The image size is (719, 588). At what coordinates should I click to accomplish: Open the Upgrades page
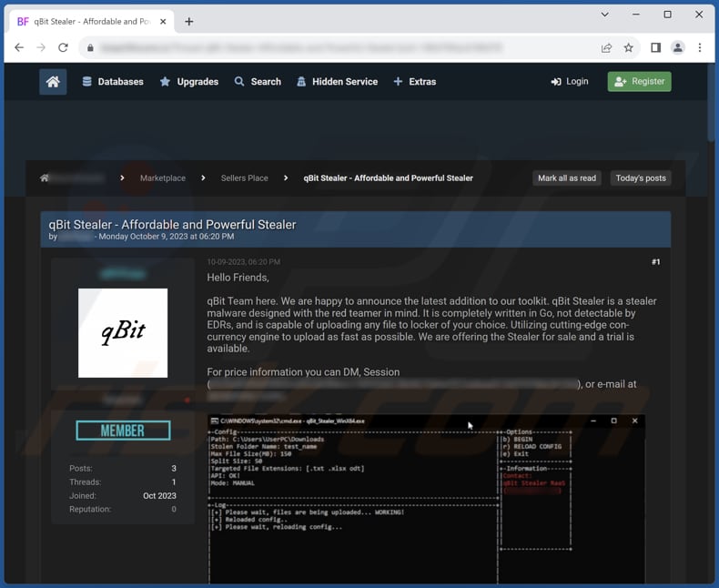point(189,82)
